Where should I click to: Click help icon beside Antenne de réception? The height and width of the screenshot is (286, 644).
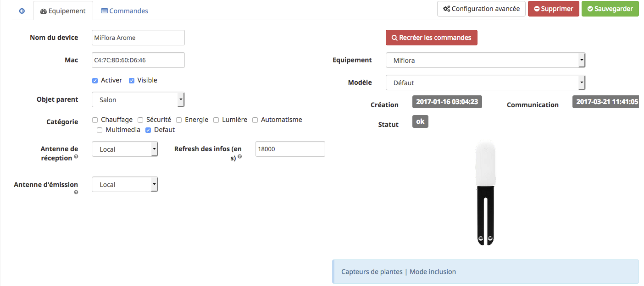point(76,157)
